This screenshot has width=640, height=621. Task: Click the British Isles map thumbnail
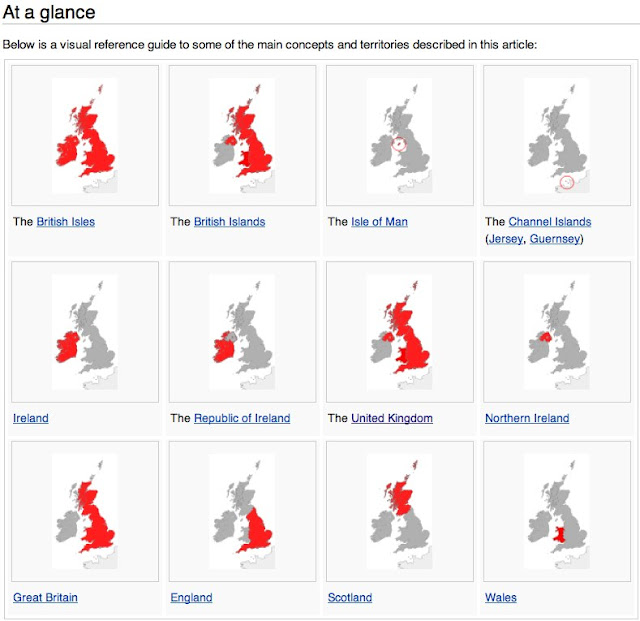[x=85, y=136]
